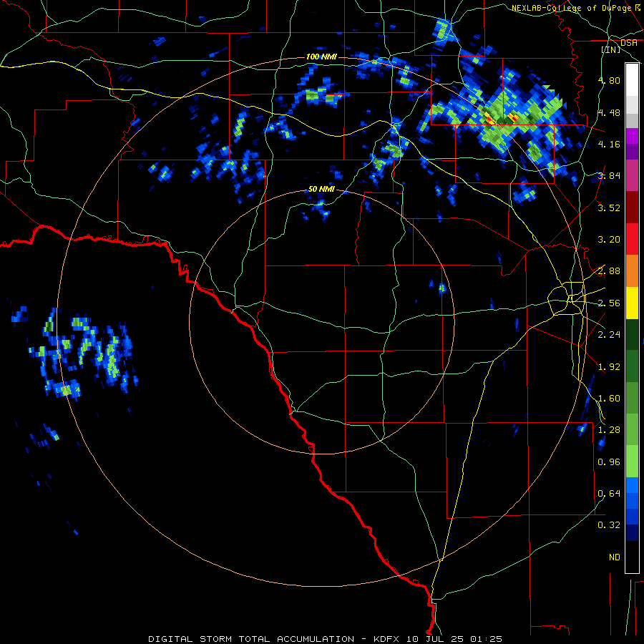Click the 3.84 legend value
The height and width of the screenshot is (644, 644).
click(x=609, y=176)
